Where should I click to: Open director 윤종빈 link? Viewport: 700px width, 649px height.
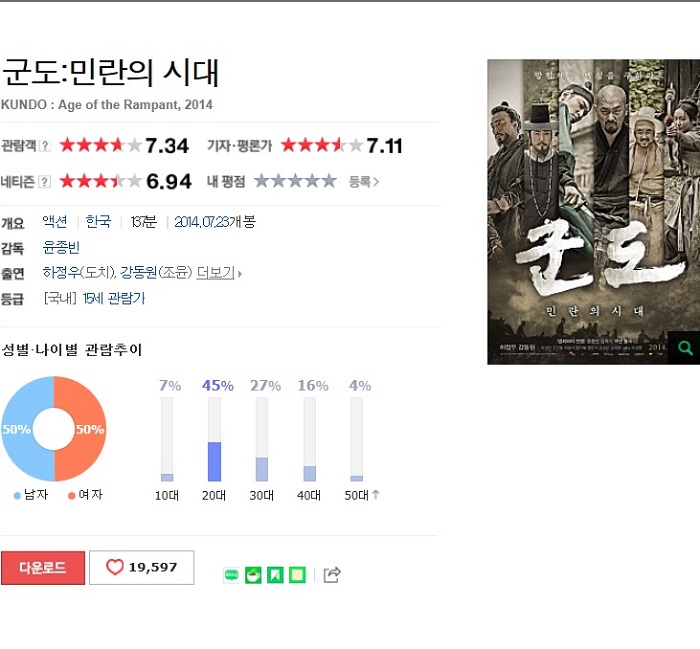pos(61,247)
